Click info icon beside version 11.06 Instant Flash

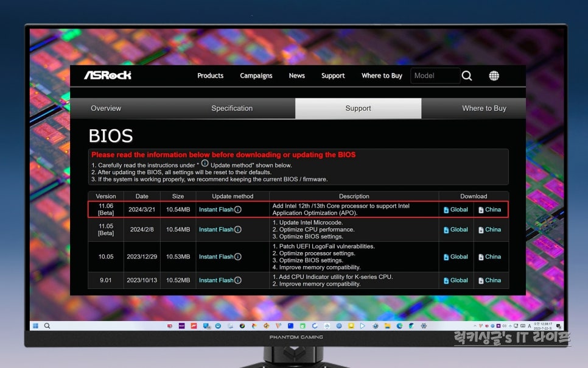pyautogui.click(x=238, y=210)
